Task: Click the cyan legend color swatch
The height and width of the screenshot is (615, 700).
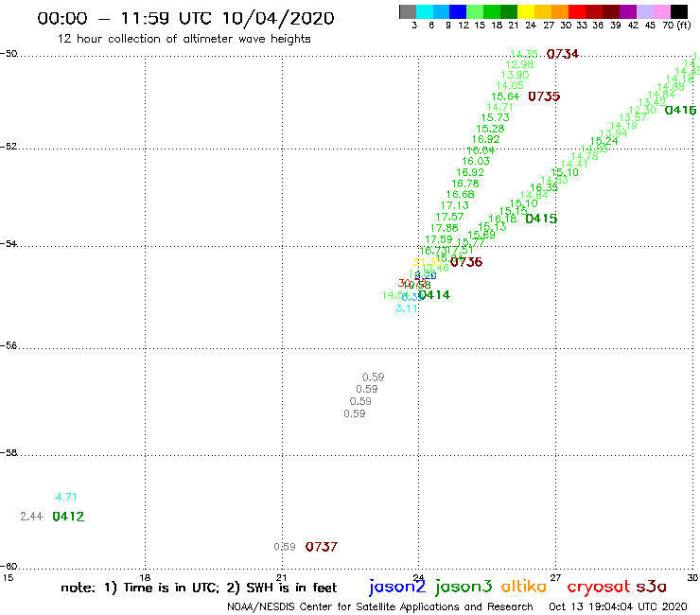Action: (x=425, y=11)
